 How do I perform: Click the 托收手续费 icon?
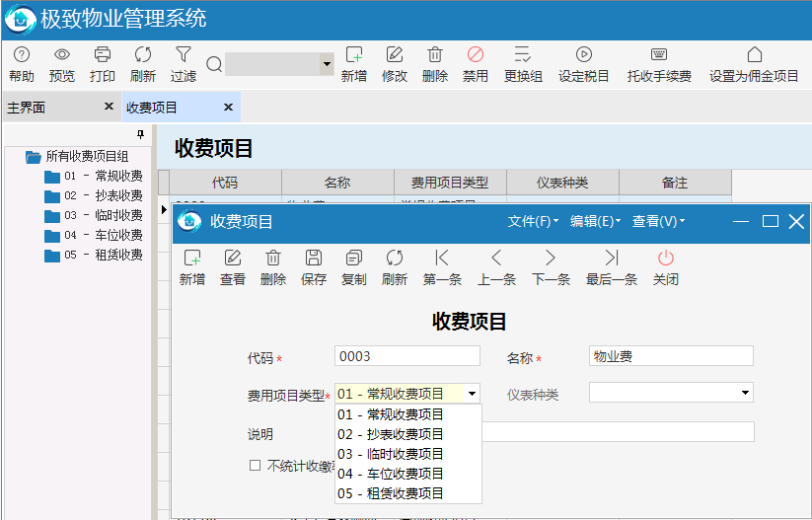coord(659,54)
